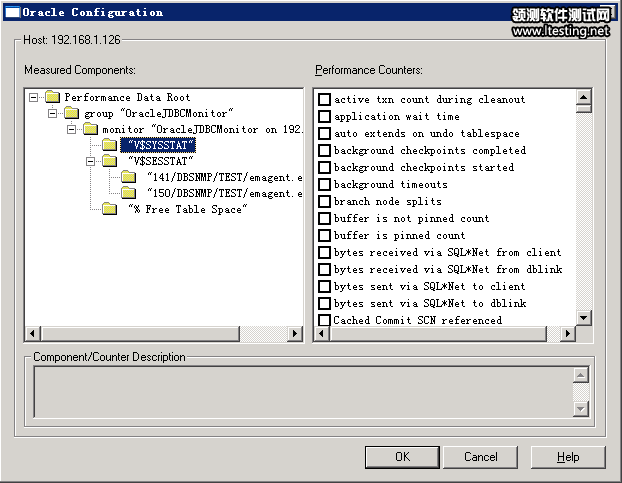Click the OK button
Viewport: 622px width, 483px height.
click(402, 457)
